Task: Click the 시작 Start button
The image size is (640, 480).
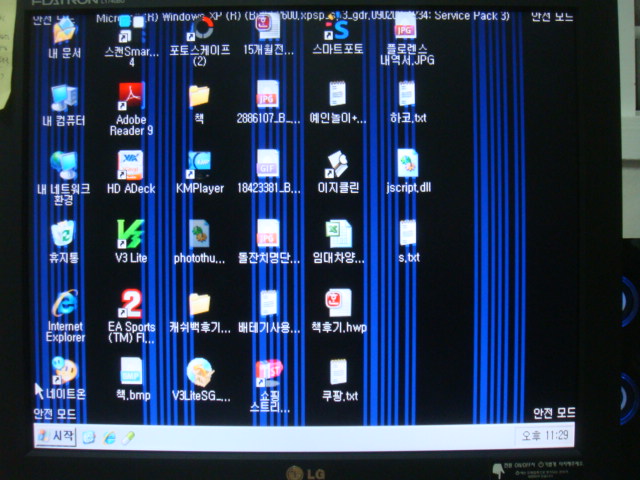Action: tap(56, 437)
